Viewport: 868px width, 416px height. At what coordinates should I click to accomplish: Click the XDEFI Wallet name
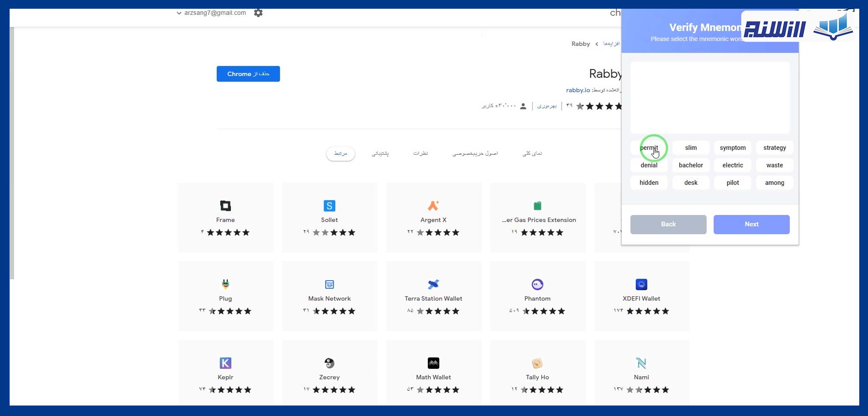pyautogui.click(x=642, y=298)
